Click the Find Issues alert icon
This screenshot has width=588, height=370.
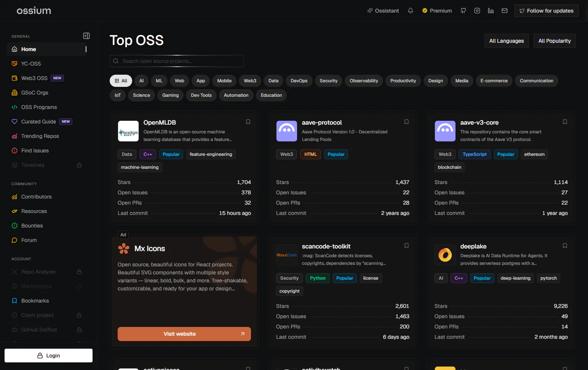click(x=14, y=151)
